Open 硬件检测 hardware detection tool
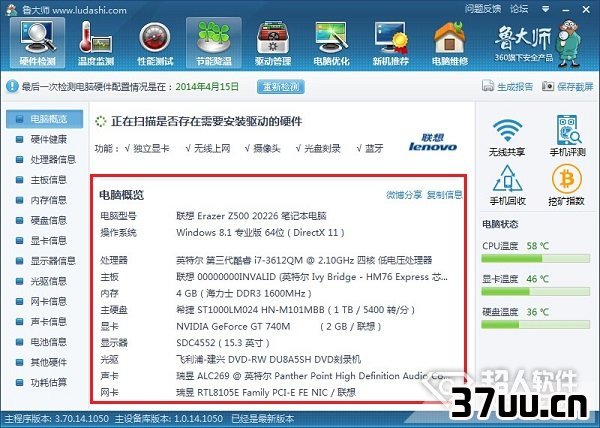 (38, 43)
